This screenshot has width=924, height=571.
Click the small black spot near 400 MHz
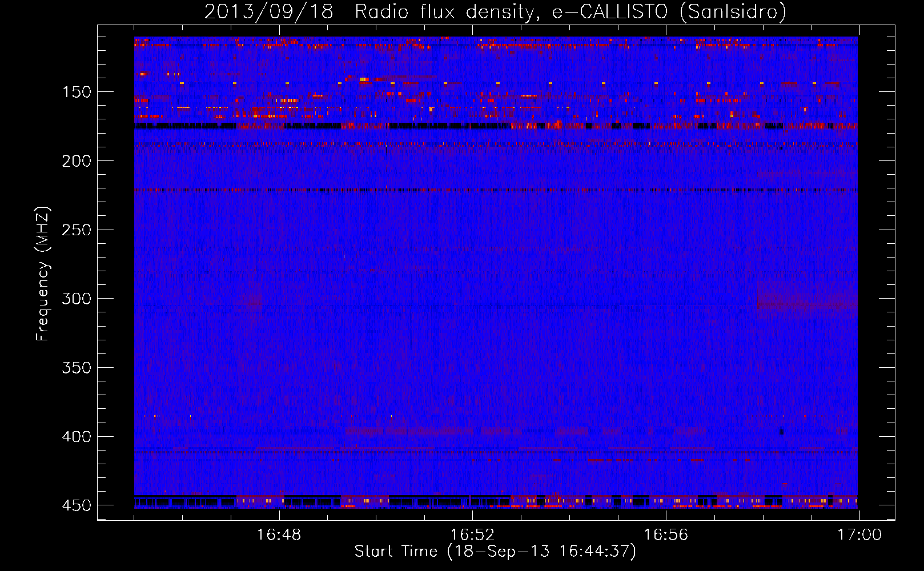(781, 432)
